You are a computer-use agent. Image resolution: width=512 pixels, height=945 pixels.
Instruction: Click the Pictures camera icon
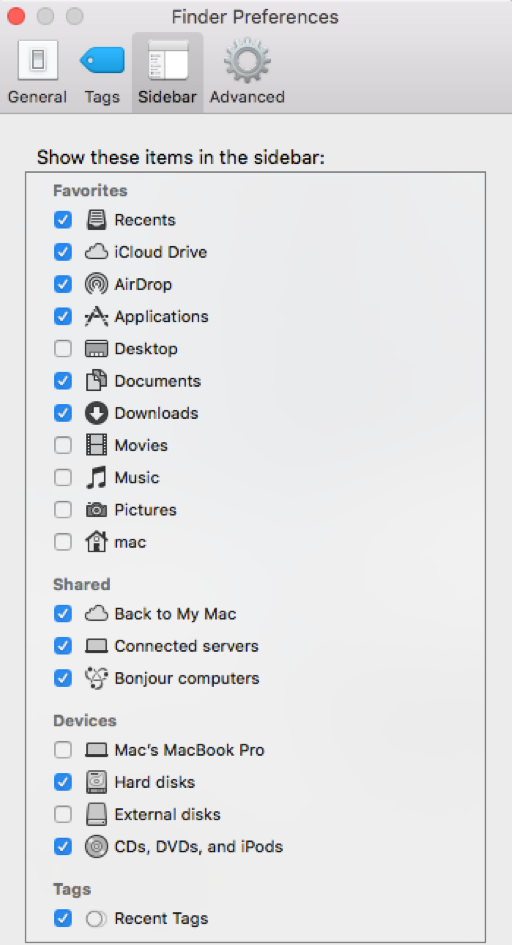tap(96, 510)
